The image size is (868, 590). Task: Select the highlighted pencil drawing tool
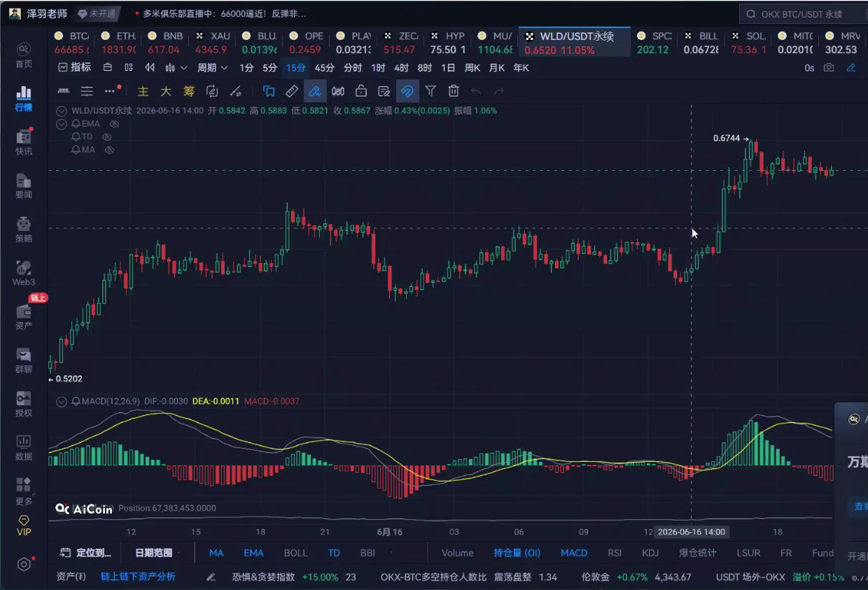[315, 91]
